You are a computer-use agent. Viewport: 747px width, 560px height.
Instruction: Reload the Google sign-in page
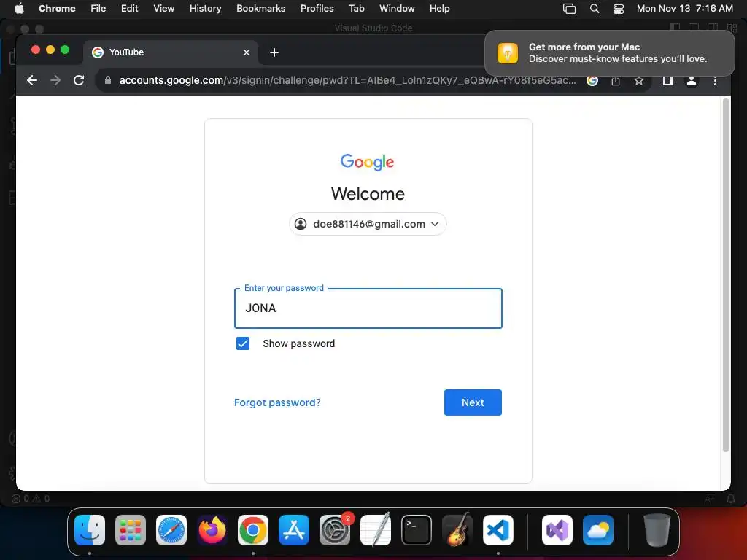click(x=79, y=80)
